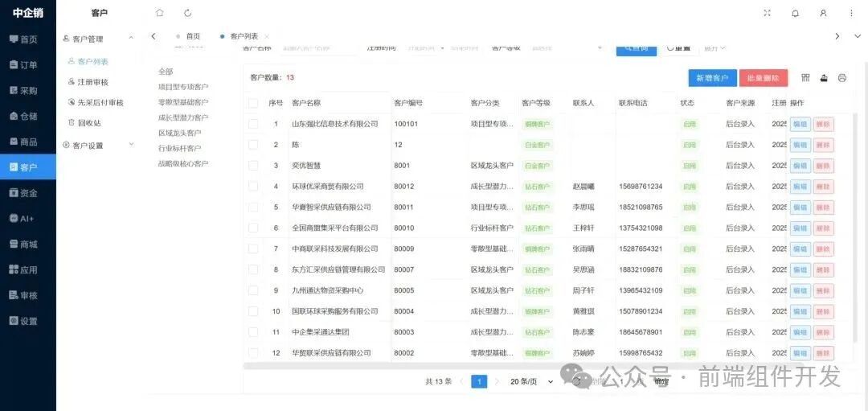
Task: Open the 订单 module in the sidebar
Action: tap(27, 65)
